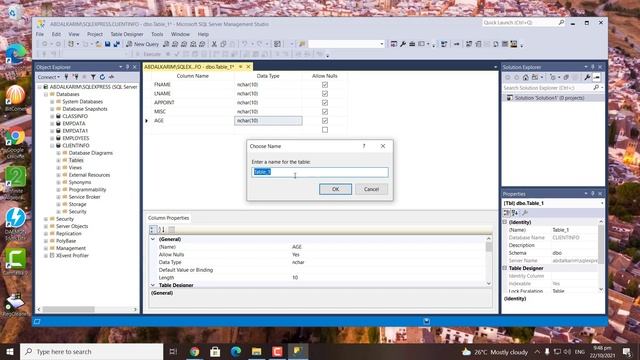Click OK in the Choose Name dialog

[x=336, y=189]
